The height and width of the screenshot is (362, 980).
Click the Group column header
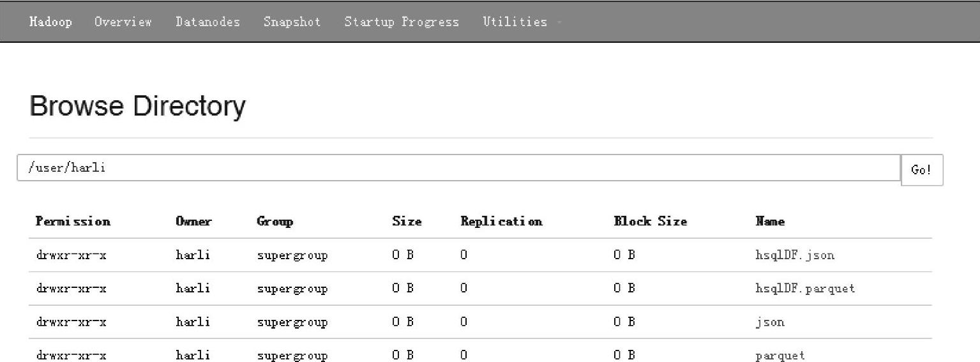275,222
